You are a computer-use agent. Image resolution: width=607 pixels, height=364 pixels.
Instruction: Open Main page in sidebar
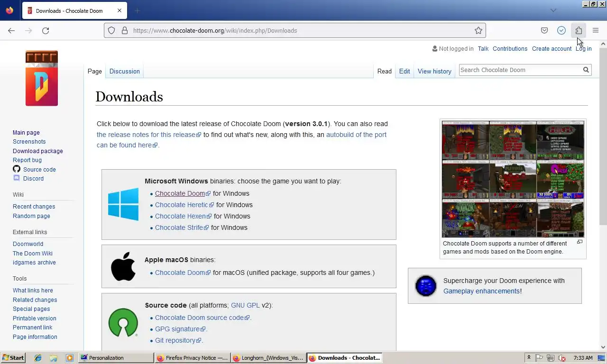(x=26, y=133)
